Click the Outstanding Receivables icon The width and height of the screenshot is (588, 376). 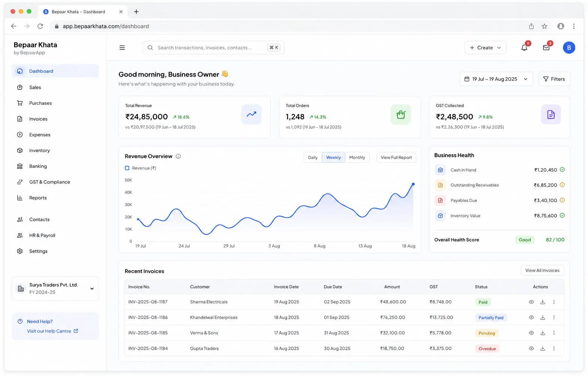point(440,185)
